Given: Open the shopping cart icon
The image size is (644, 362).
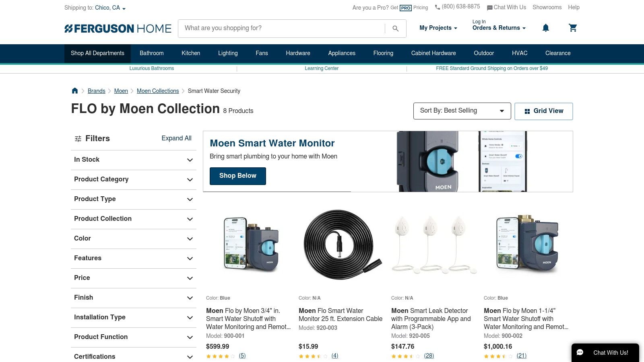Looking at the screenshot, I should pyautogui.click(x=573, y=28).
